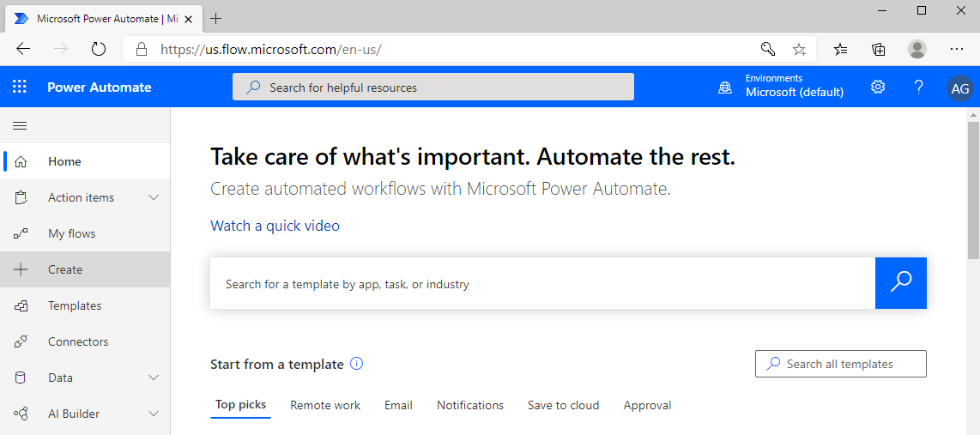Click the Power Automate header title
This screenshot has width=980, height=435.
tap(100, 87)
